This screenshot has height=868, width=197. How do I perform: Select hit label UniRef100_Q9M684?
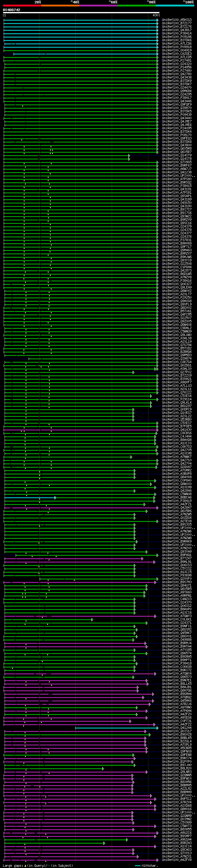click(177, 91)
